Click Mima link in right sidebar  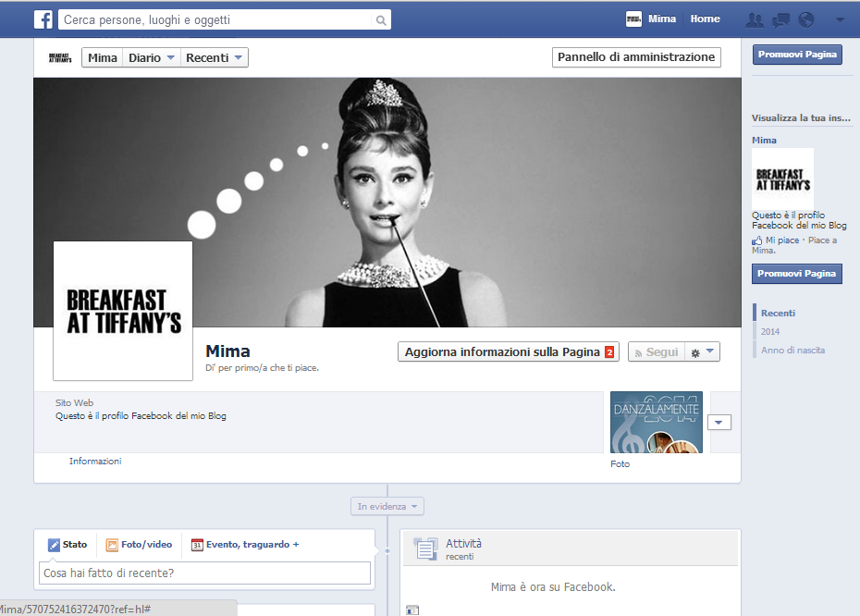(764, 141)
